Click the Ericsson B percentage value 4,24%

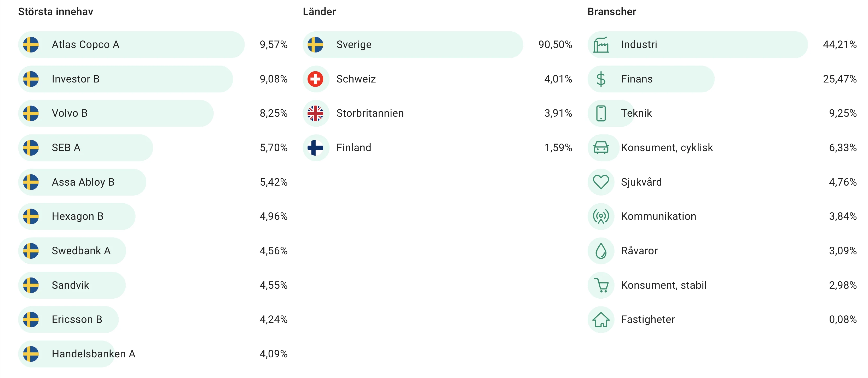tap(273, 320)
